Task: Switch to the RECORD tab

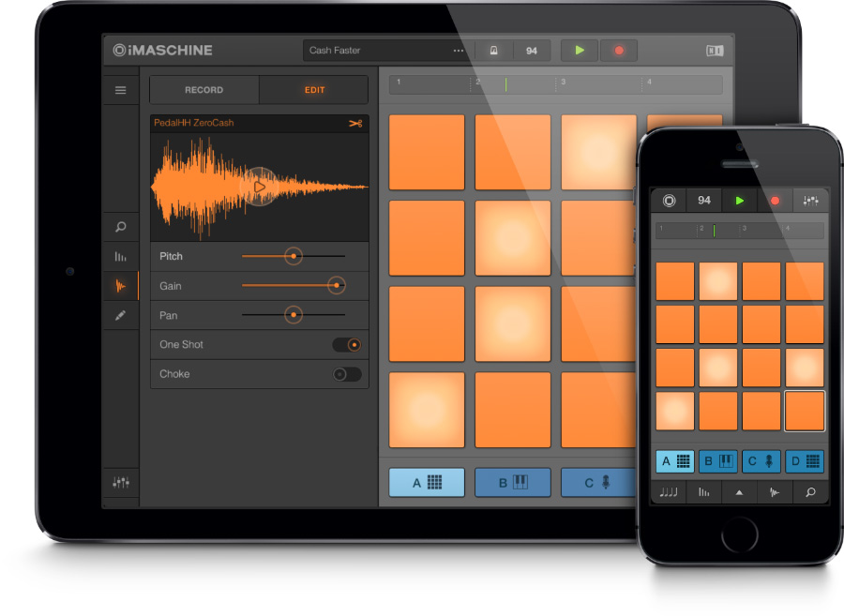Action: coord(203,90)
